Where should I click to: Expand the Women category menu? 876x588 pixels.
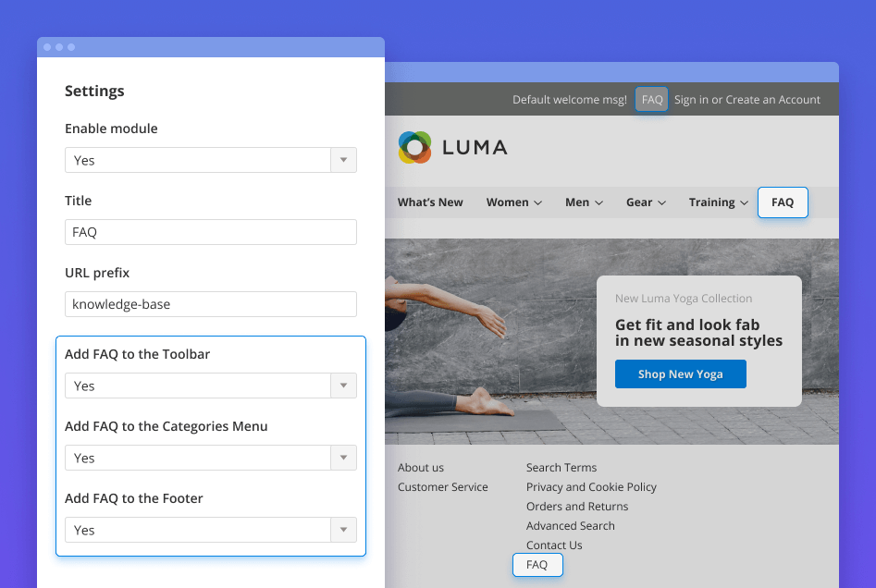[513, 202]
